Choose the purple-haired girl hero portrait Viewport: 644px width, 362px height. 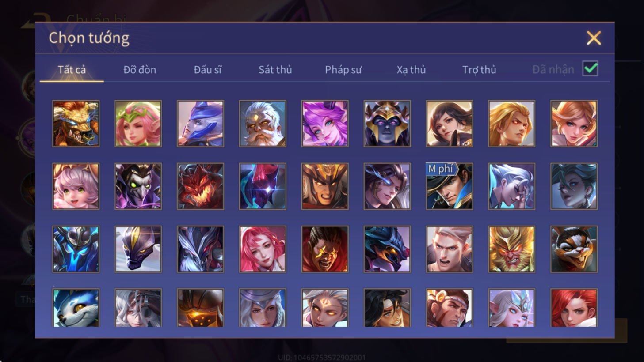point(325,124)
